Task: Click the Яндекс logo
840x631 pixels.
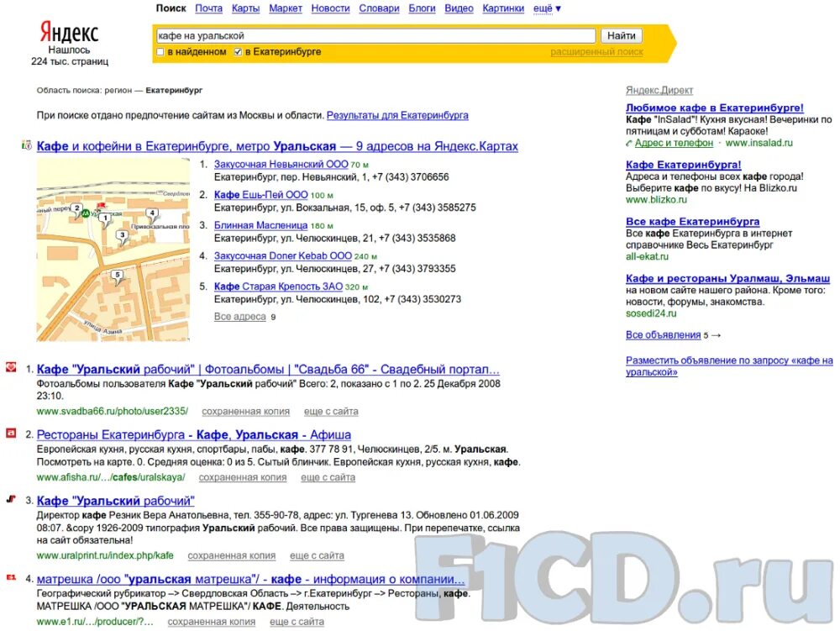Action: tap(69, 33)
